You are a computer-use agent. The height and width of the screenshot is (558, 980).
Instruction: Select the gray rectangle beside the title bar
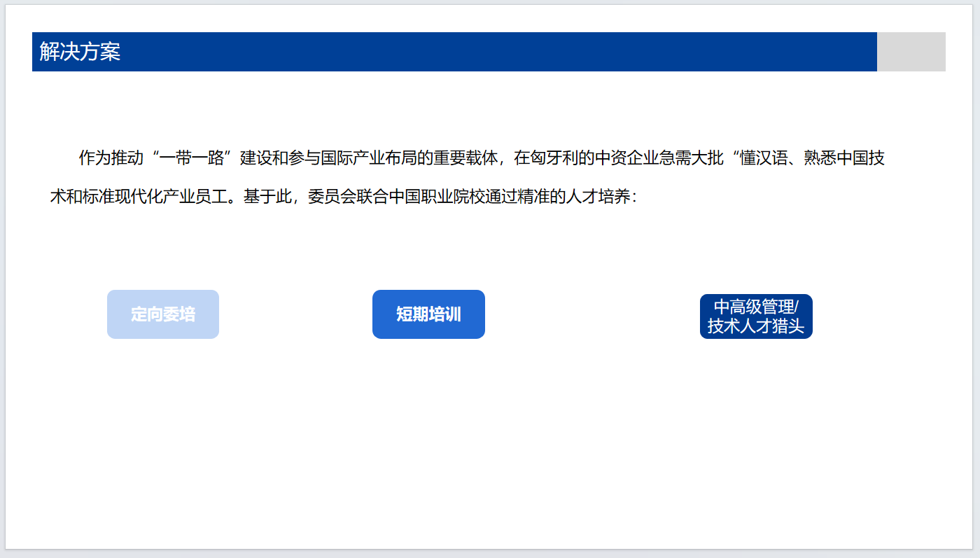coord(911,52)
